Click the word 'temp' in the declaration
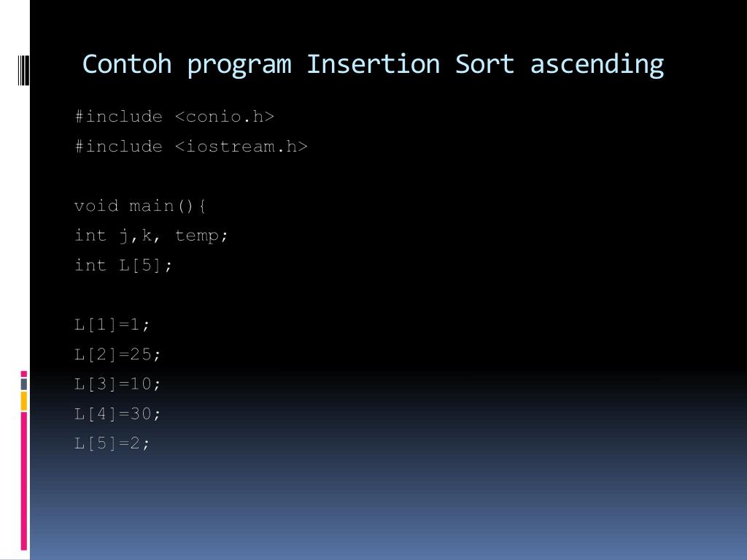This screenshot has height=560, width=747. [197, 236]
